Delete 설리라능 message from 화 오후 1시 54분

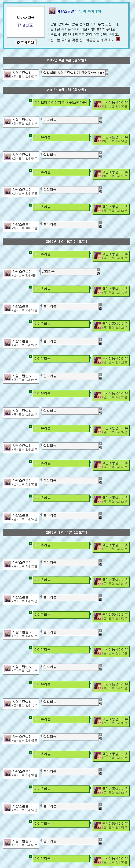[x=100, y=153]
